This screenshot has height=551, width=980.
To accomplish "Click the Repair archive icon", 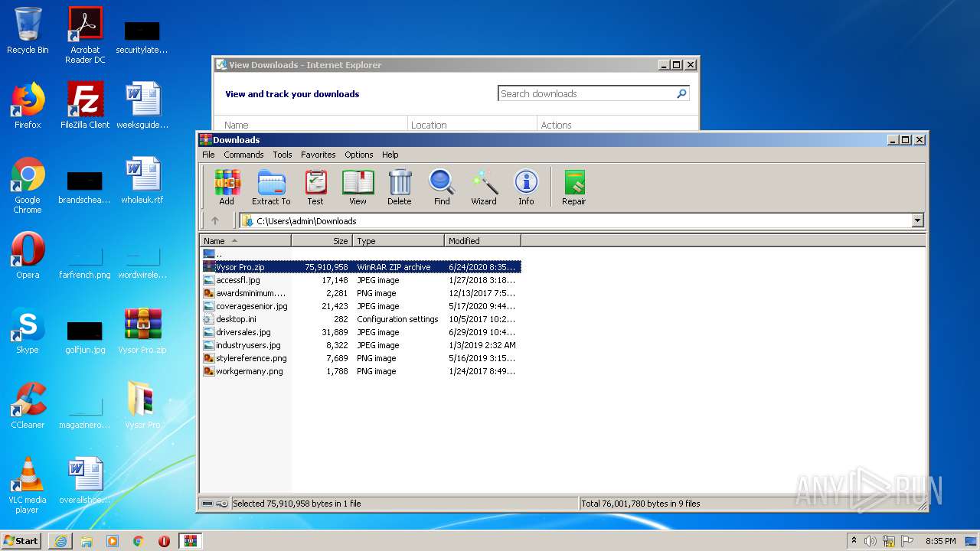I will click(x=573, y=187).
